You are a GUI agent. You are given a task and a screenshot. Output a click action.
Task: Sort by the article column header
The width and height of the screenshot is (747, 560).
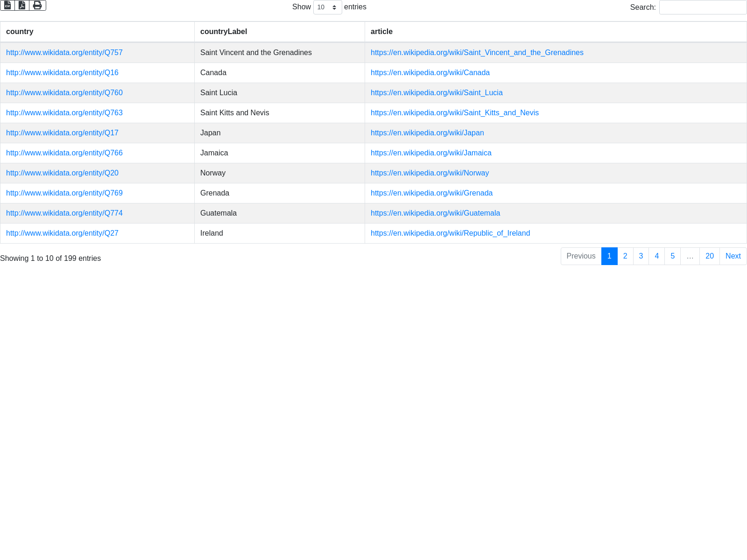pyautogui.click(x=381, y=32)
